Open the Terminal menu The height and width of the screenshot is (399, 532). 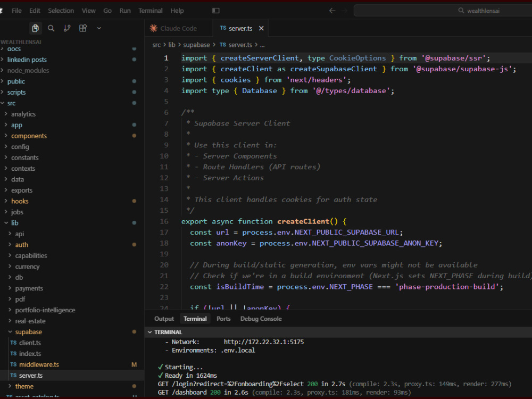pos(151,11)
